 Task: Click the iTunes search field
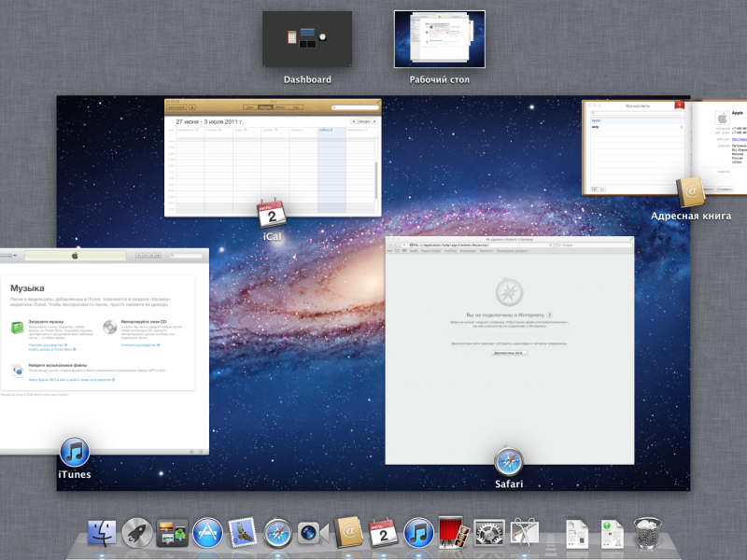[186, 256]
